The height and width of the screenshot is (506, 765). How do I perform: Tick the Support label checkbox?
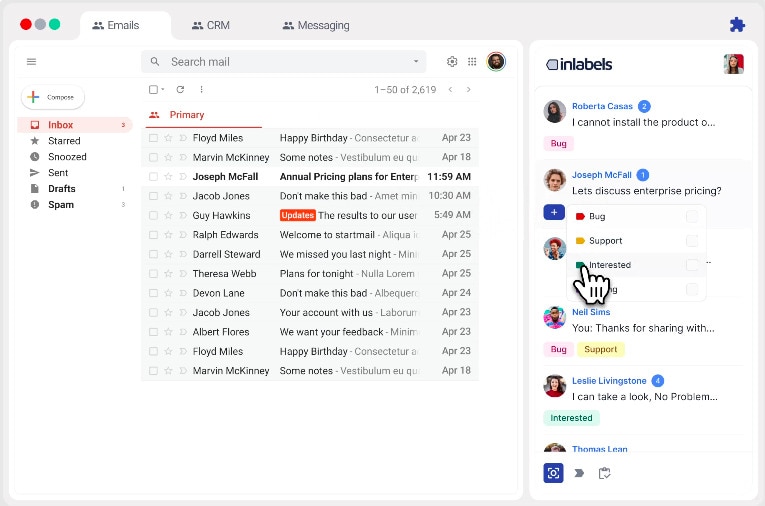pos(692,241)
